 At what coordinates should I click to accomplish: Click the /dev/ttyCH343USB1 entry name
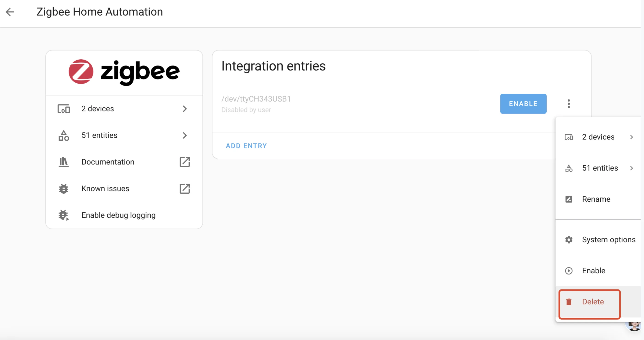(x=256, y=99)
